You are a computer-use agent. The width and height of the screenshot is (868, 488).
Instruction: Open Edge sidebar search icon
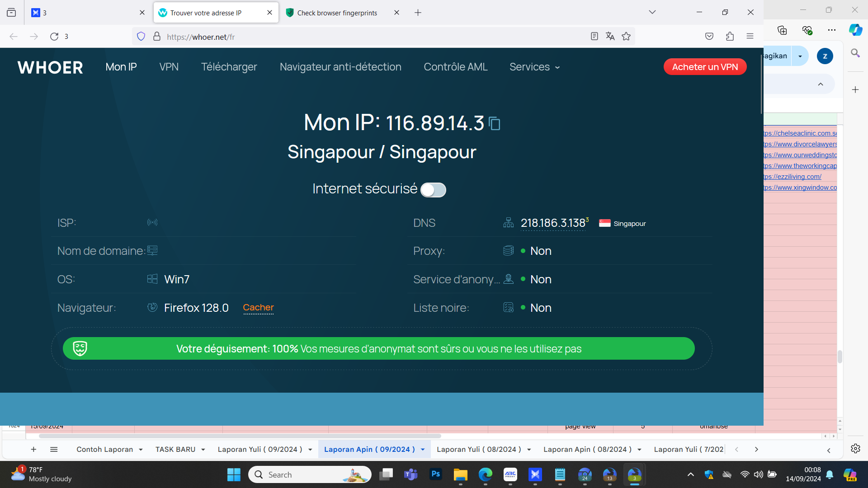[x=855, y=53]
